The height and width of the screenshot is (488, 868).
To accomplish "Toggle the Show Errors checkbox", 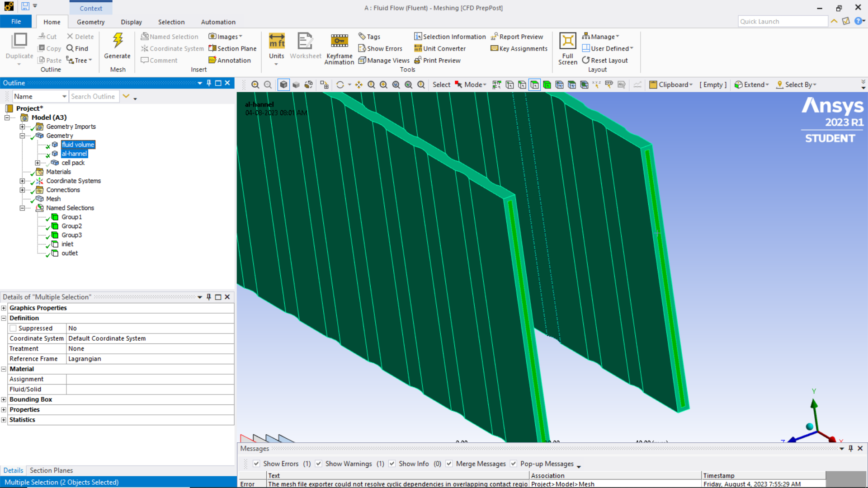I will tap(256, 464).
